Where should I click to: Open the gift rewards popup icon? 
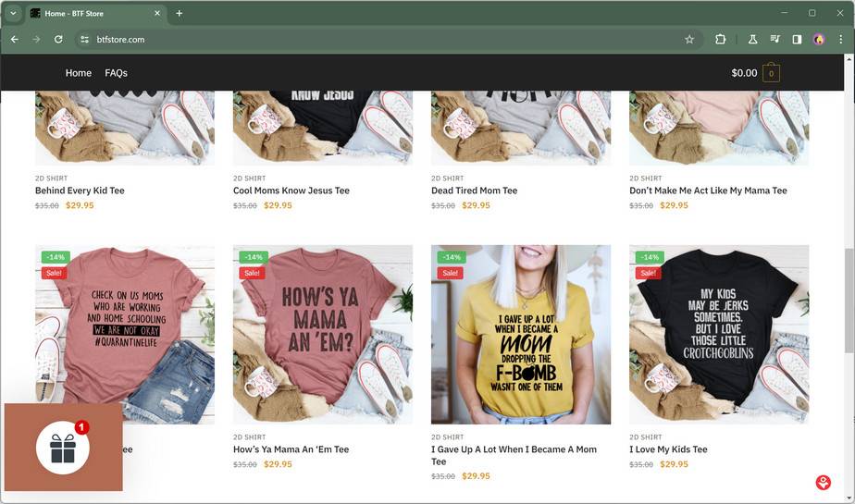coord(63,448)
